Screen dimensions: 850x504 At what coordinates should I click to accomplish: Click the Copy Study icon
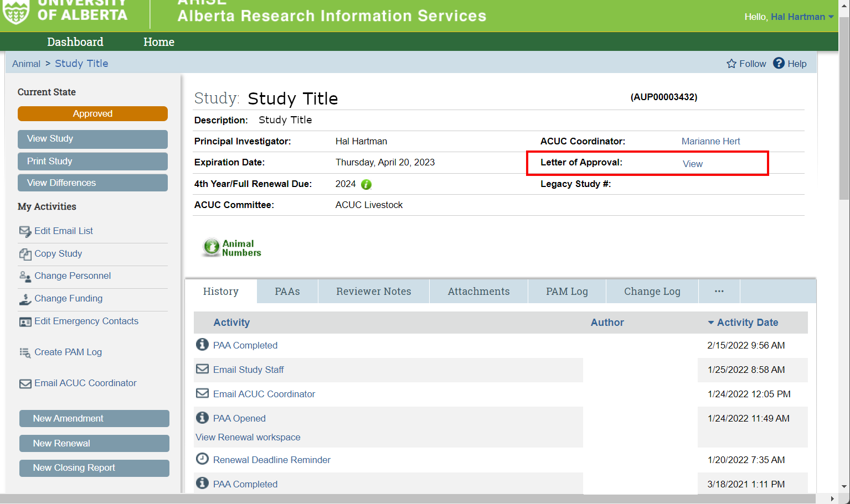25,254
